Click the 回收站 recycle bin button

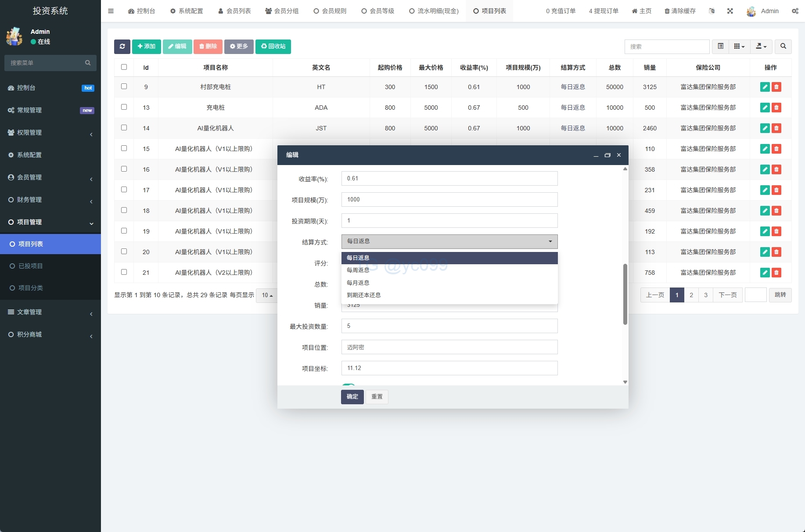pyautogui.click(x=273, y=47)
